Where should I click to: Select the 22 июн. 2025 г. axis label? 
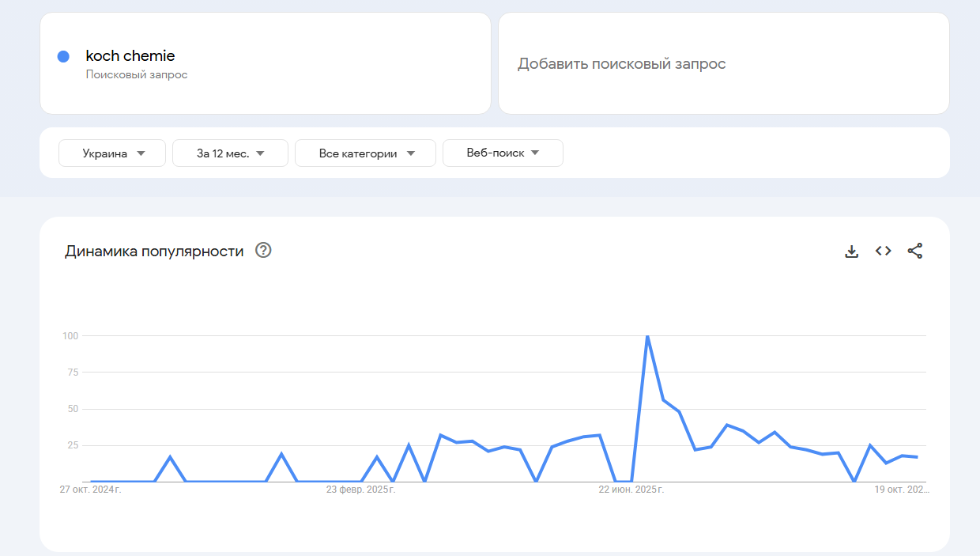pos(631,490)
